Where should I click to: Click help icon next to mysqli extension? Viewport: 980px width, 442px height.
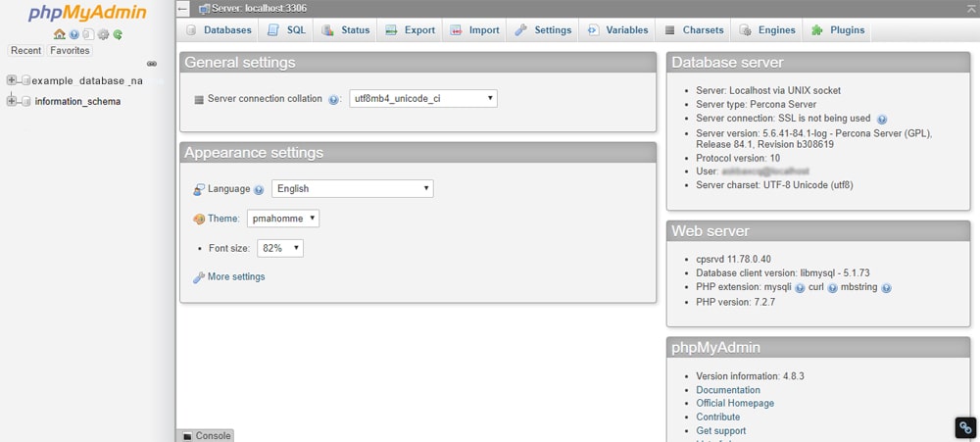pyautogui.click(x=800, y=288)
